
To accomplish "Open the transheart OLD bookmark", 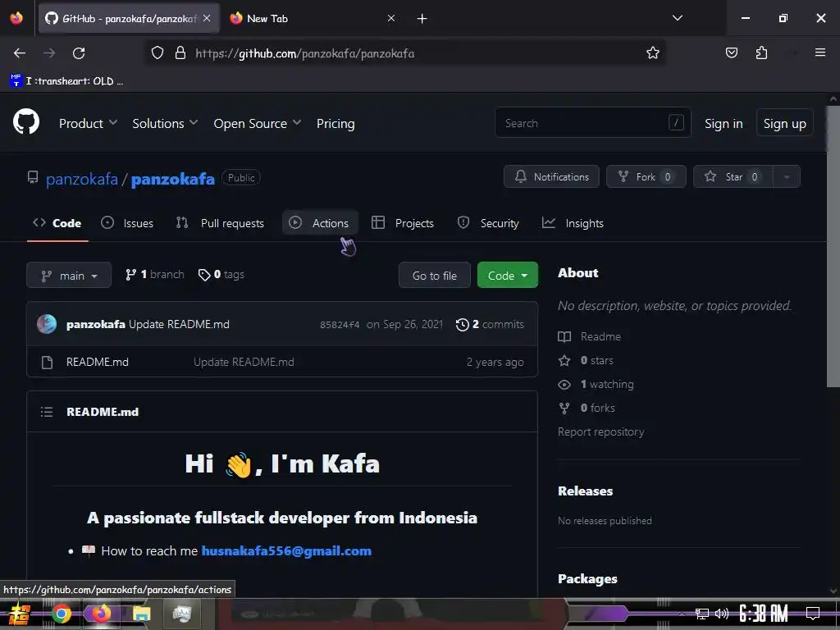I will tap(66, 81).
